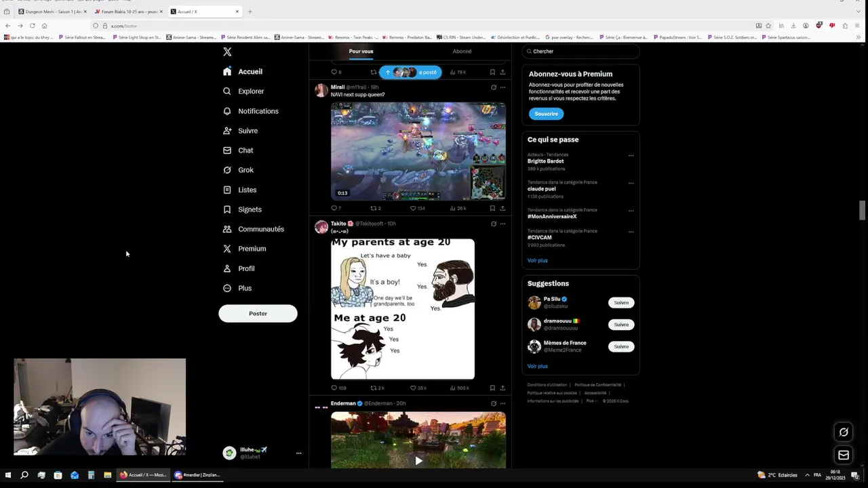Viewport: 868px width, 488px height.
Task: Click the 'a posté' new posts pill
Action: [410, 72]
